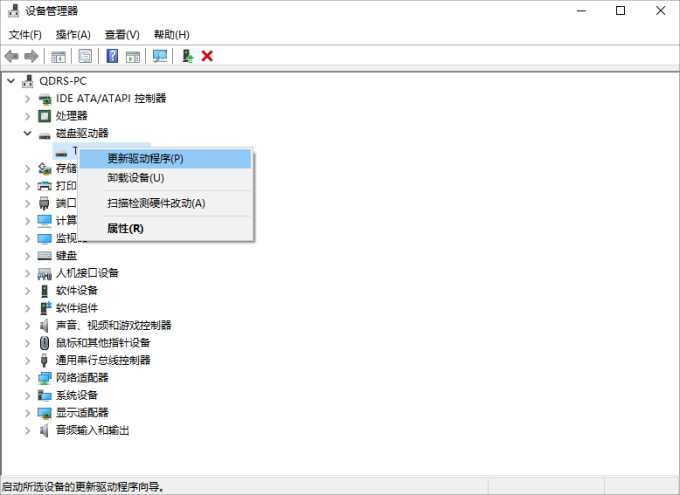Screen dimensions: 680x495
Task: Expand the 处理器 node
Action: [x=28, y=116]
